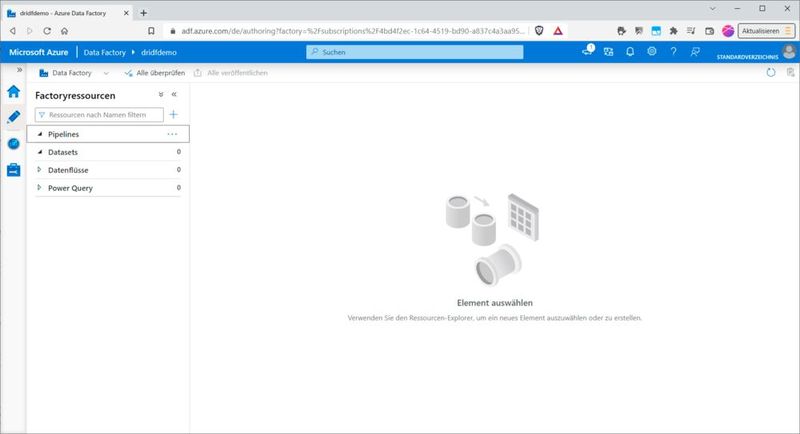Open the feedback person icon

(x=695, y=52)
